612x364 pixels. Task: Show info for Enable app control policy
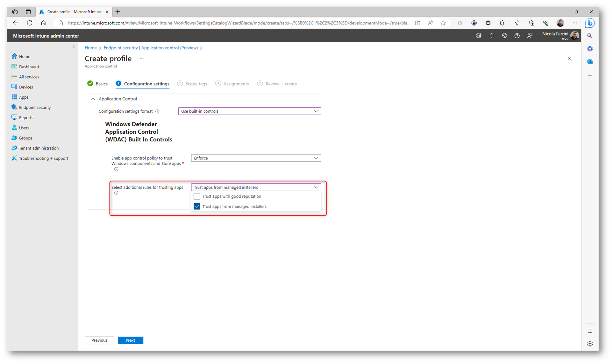(x=116, y=169)
